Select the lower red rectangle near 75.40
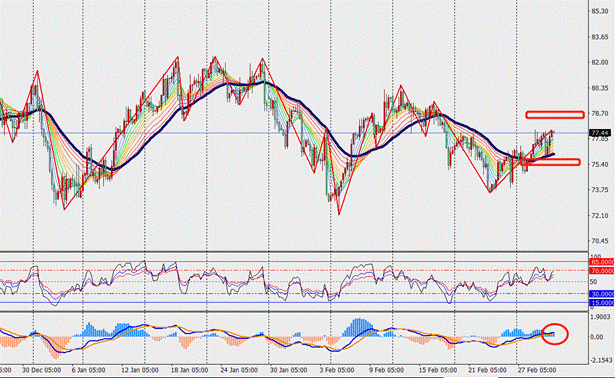Image resolution: width=615 pixels, height=378 pixels. coord(550,162)
